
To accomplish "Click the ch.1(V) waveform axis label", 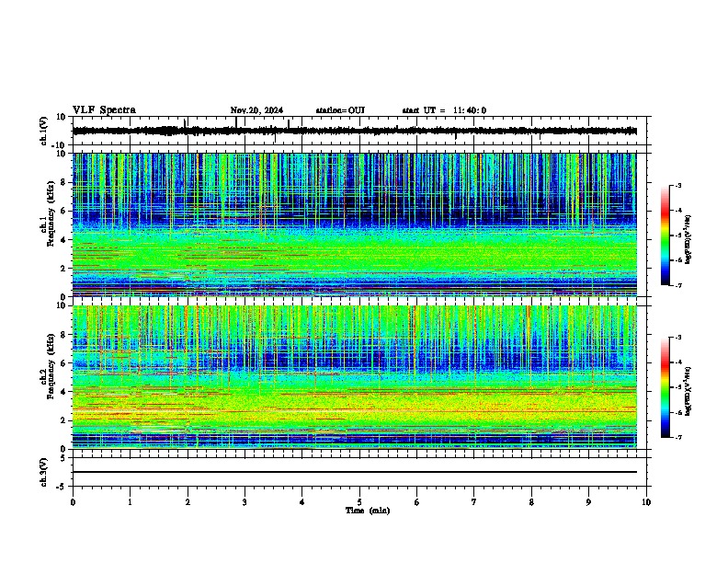I will click(43, 131).
